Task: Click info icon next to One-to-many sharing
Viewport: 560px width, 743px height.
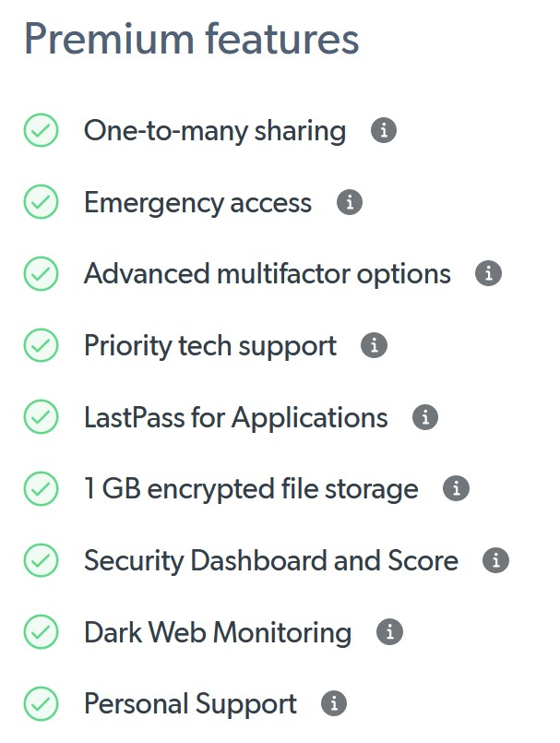Action: (x=384, y=131)
